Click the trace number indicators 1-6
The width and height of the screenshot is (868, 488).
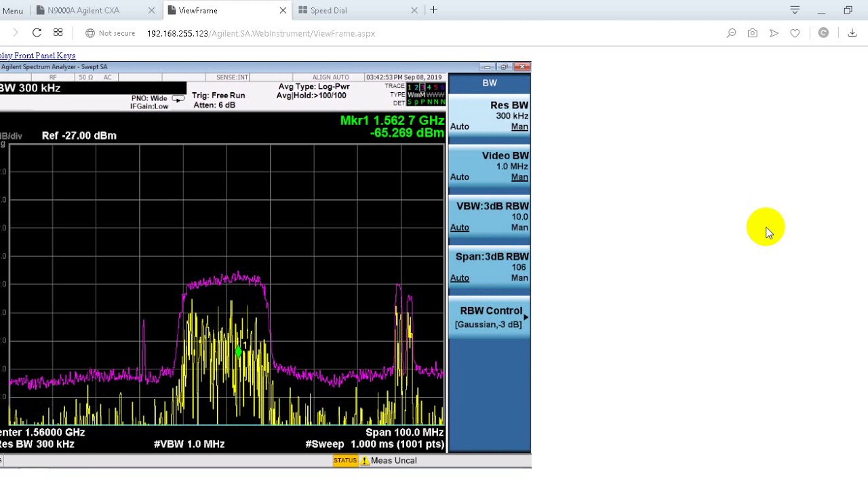[426, 87]
